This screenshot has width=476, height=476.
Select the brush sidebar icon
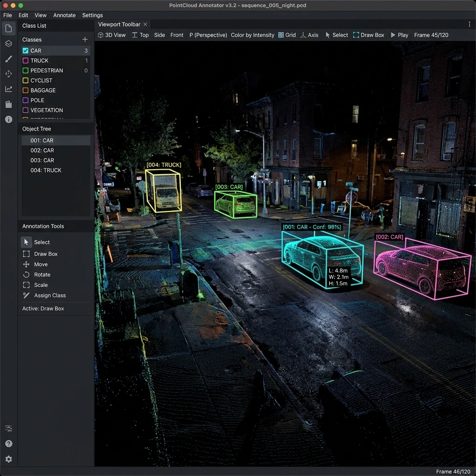pos(8,59)
